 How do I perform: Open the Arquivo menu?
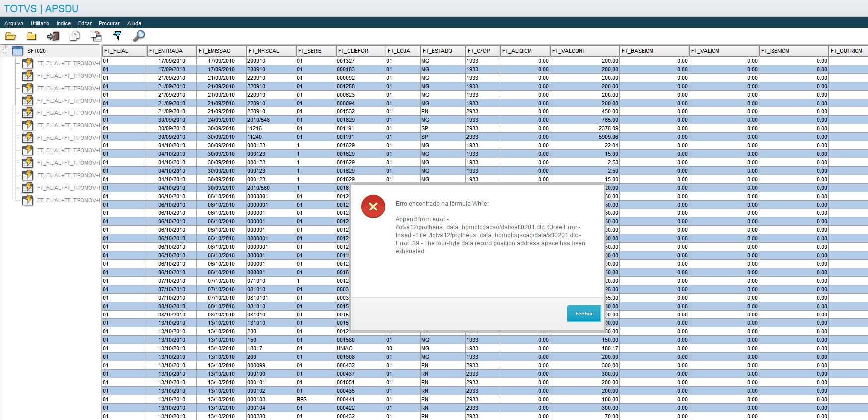click(x=14, y=23)
